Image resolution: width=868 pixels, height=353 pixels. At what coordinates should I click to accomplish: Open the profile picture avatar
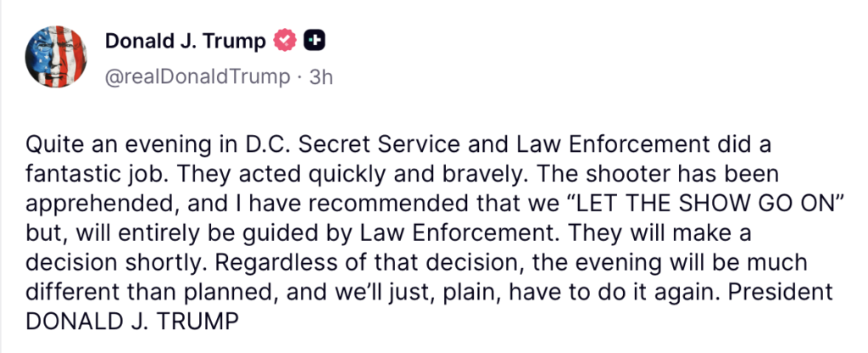tap(57, 56)
